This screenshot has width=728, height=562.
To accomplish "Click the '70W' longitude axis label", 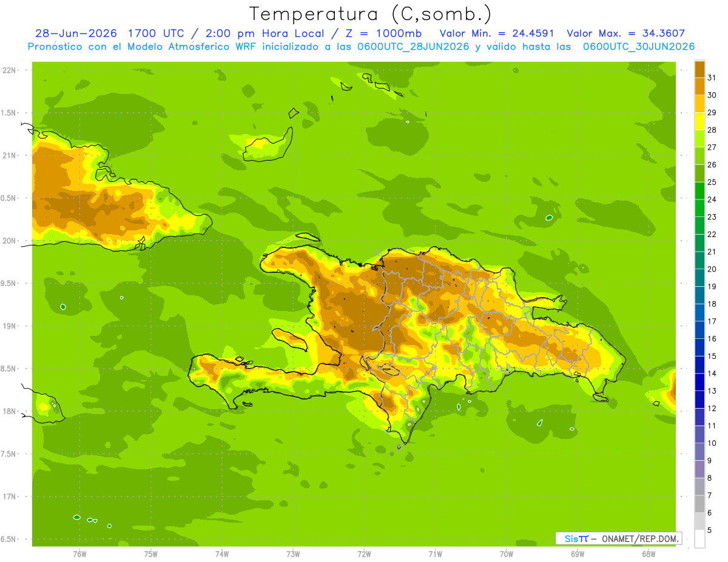I will pyautogui.click(x=506, y=554).
